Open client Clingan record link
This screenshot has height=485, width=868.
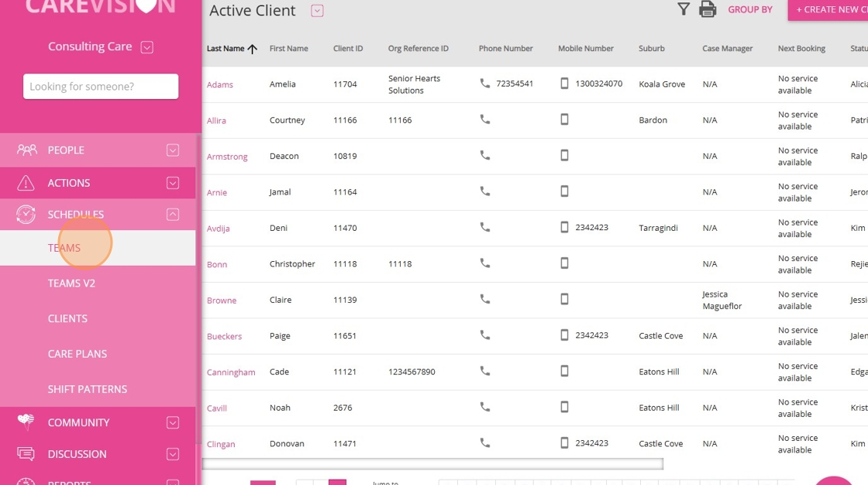221,444
